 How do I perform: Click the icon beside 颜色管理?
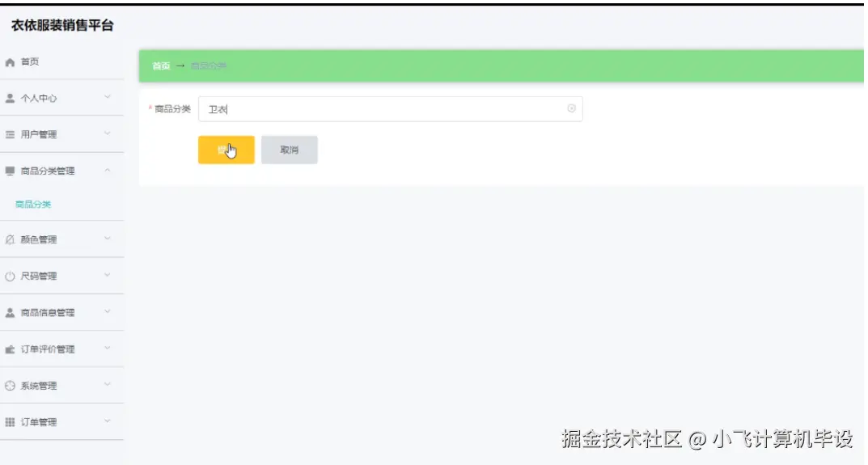click(x=10, y=239)
